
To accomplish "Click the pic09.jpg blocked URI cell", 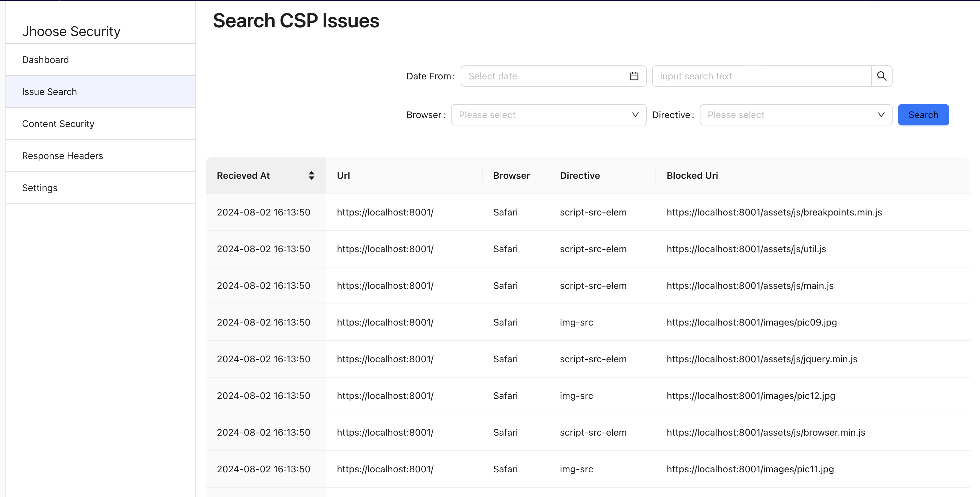I will 752,322.
